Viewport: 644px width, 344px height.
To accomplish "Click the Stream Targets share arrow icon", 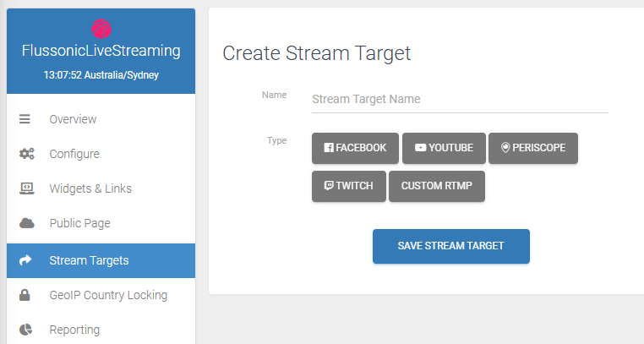I will click(x=25, y=260).
